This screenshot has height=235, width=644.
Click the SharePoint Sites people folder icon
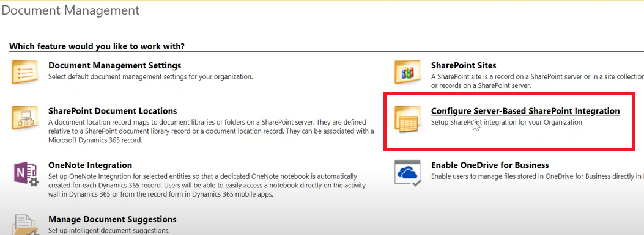407,73
